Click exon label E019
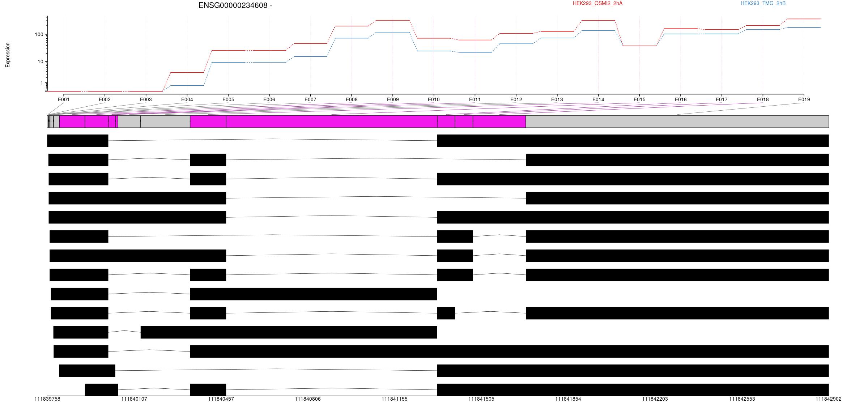 click(804, 99)
